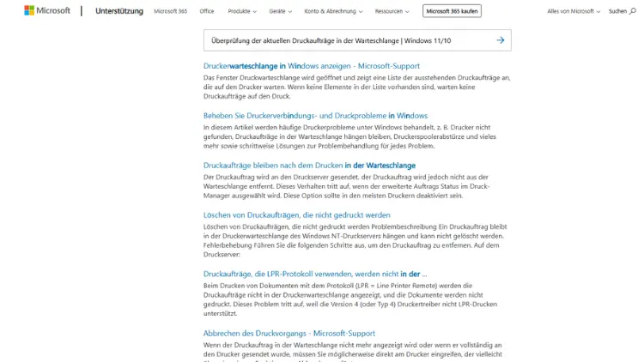Expand Konto & Abrechnung menu
644x362 pixels.
click(333, 11)
